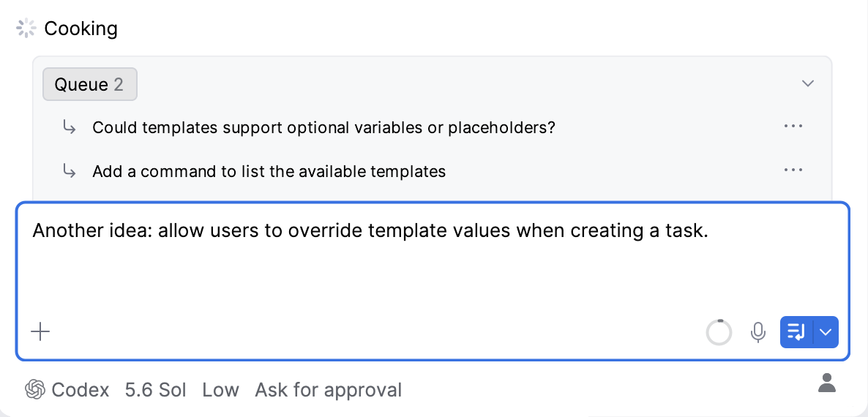Open the Ask for approval mode menu
Image resolution: width=868 pixels, height=417 pixels.
coord(329,390)
